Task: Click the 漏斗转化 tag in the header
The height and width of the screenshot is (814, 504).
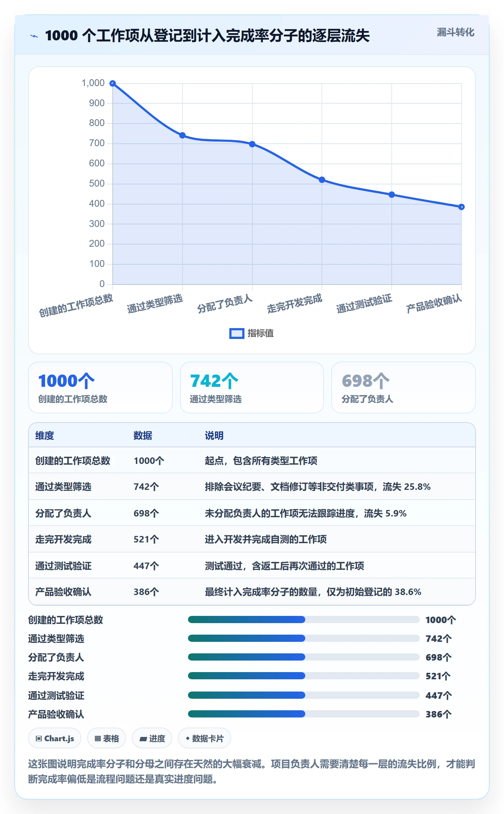Action: tap(455, 32)
